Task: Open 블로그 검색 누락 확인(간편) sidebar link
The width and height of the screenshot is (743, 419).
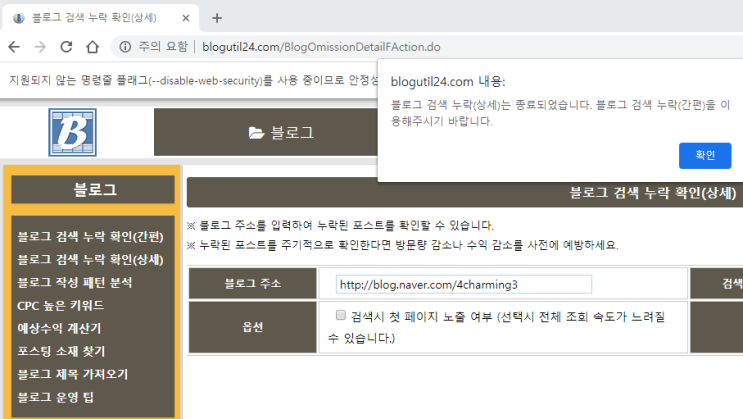Action: click(x=90, y=237)
